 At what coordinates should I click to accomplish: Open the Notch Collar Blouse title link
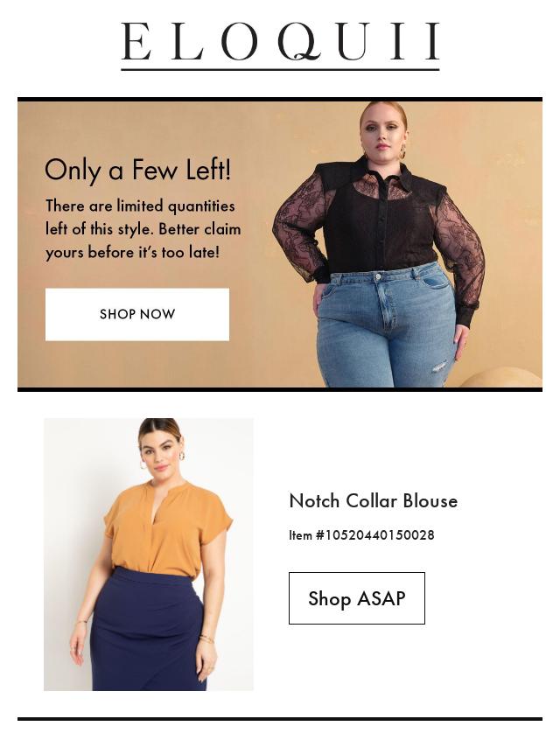point(373,500)
